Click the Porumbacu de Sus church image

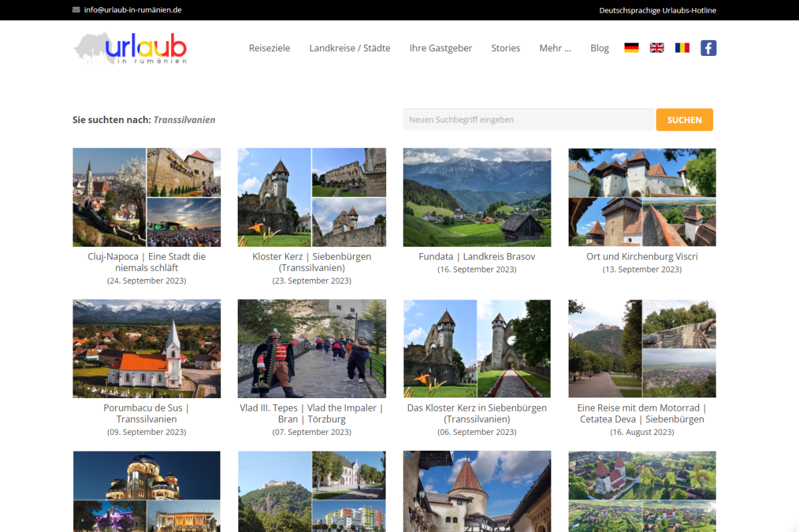point(146,348)
